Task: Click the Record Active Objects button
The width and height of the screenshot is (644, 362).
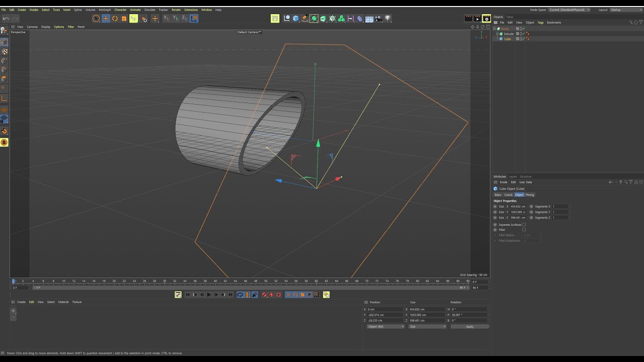Action: 264,295
